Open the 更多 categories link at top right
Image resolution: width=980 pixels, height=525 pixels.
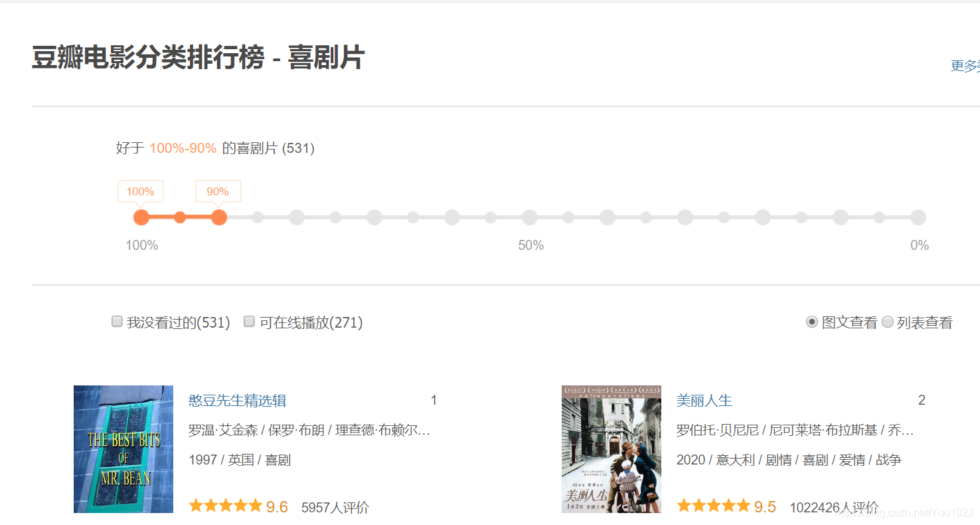click(965, 66)
